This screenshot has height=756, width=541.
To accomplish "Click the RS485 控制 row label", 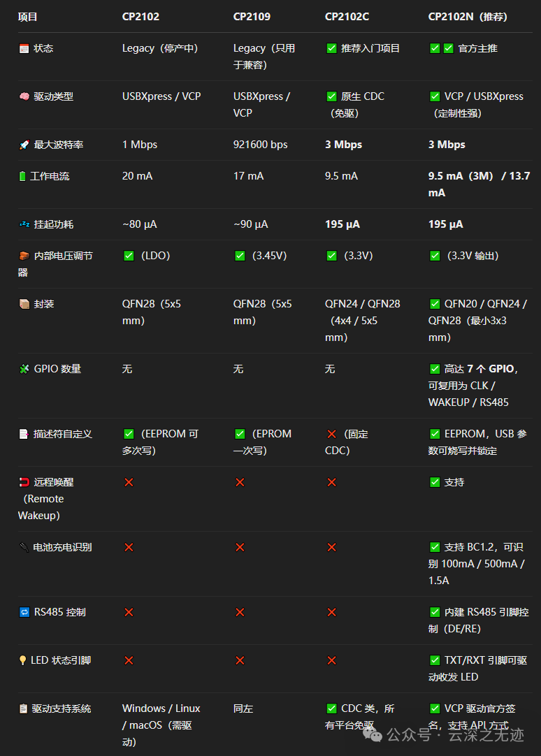I will (60, 612).
